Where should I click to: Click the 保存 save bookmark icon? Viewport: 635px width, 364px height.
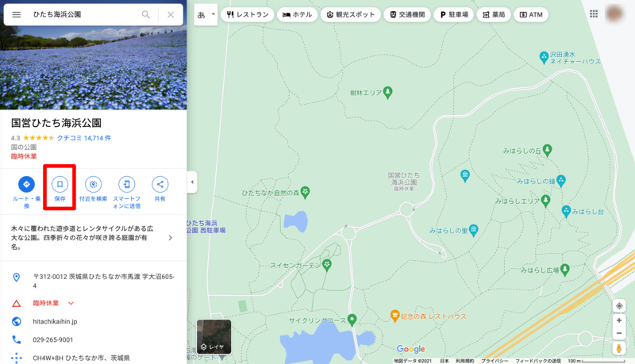[x=60, y=185]
